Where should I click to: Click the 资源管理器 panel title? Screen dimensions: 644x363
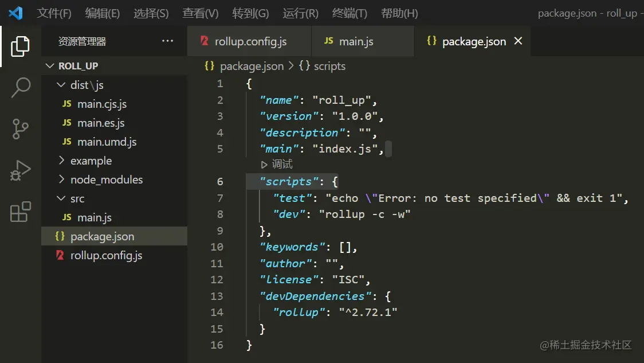82,41
